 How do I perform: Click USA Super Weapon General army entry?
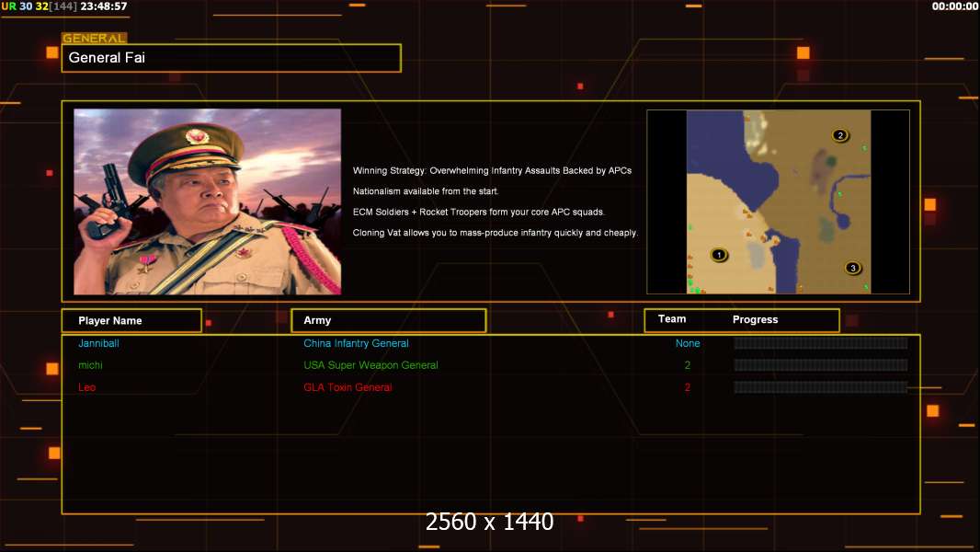point(370,365)
